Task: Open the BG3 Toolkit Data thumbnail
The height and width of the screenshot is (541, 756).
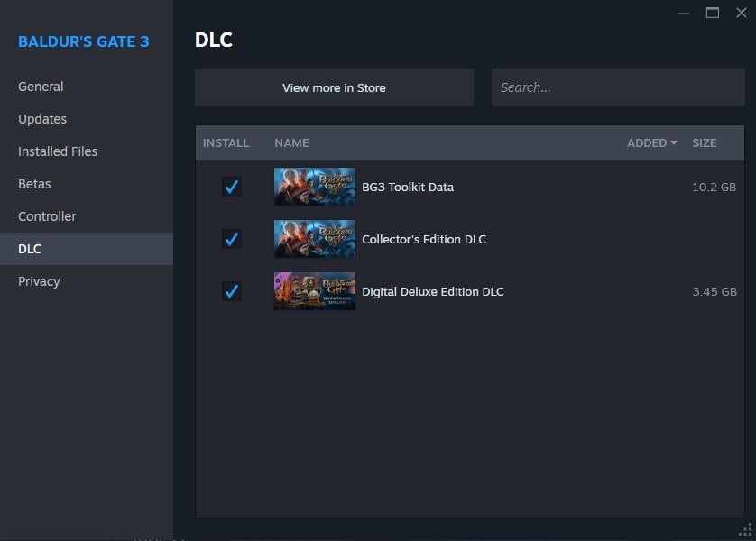Action: [314, 187]
